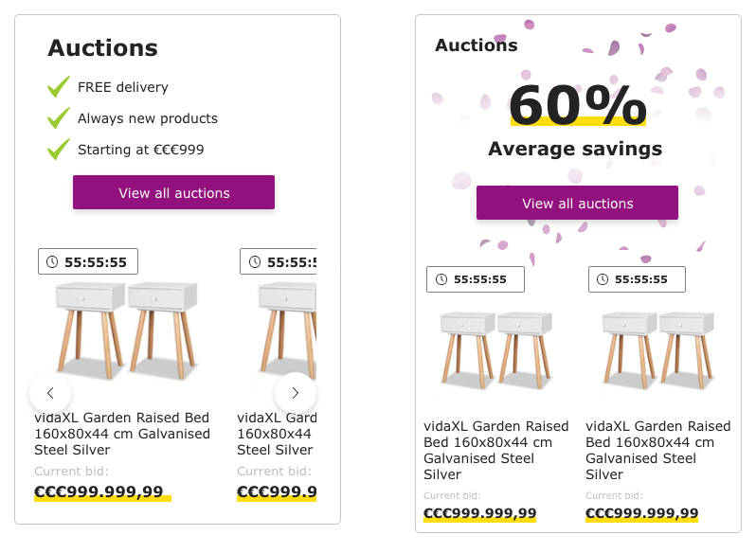Image resolution: width=756 pixels, height=553 pixels.
Task: Click the green checkmark beside FREE delivery
Action: pyautogui.click(x=59, y=87)
